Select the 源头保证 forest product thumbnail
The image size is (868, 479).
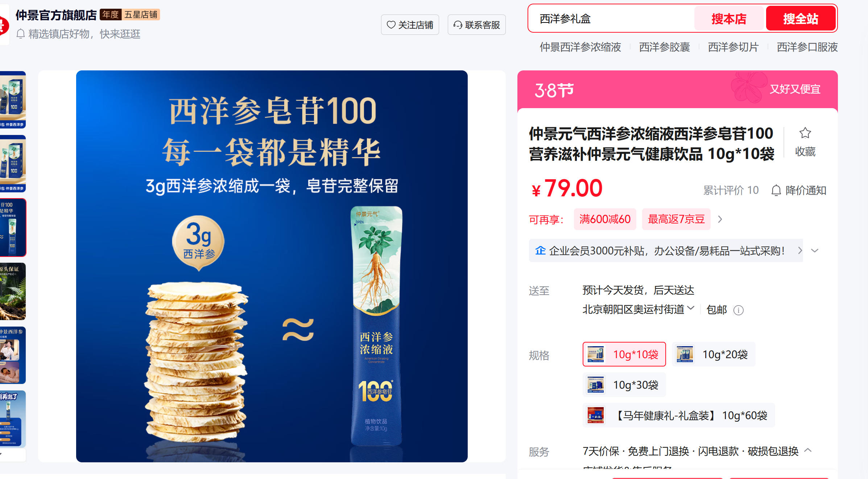tap(13, 291)
